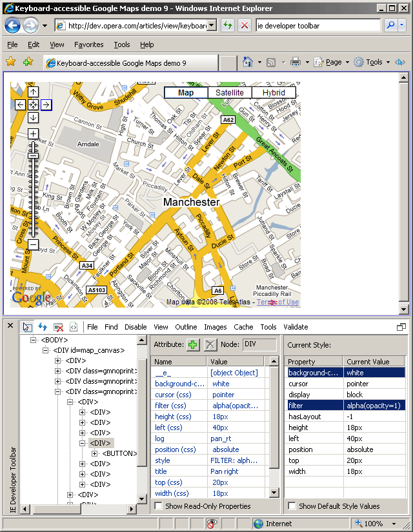Zoom in the map with plus button
413x532 pixels.
pyautogui.click(x=33, y=134)
